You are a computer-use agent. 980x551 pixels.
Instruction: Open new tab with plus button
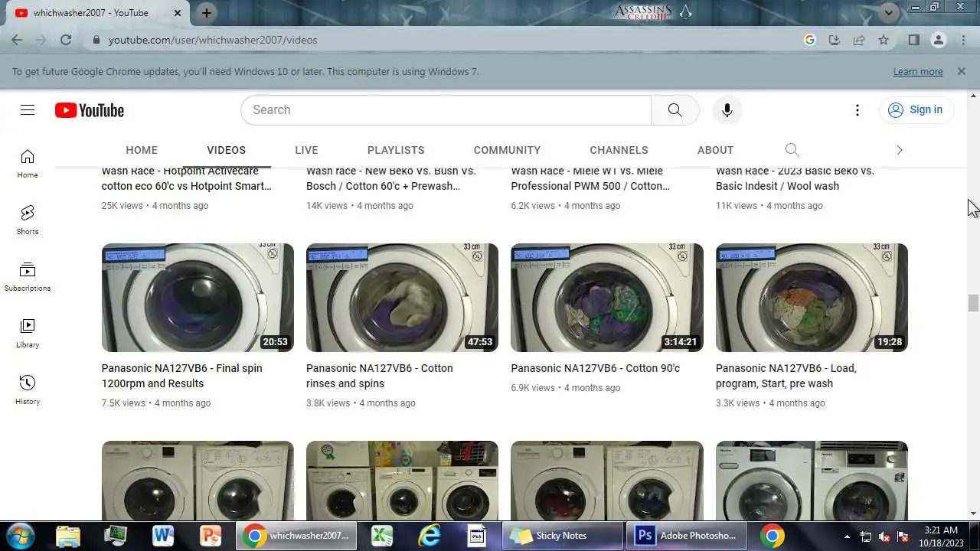(207, 13)
